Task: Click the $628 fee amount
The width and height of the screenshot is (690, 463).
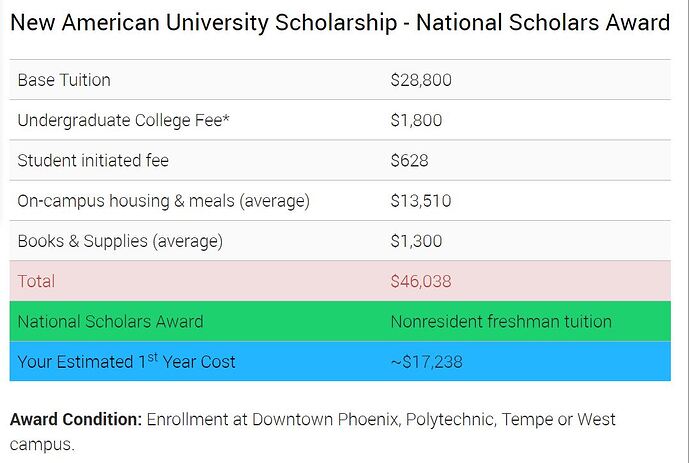Action: 409,160
